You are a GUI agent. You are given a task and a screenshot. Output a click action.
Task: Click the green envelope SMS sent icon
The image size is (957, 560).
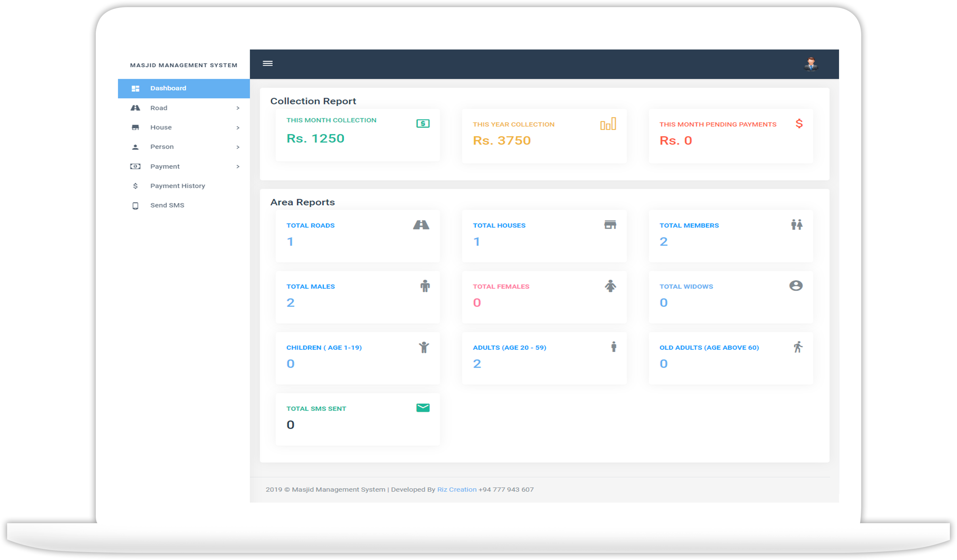coord(423,408)
